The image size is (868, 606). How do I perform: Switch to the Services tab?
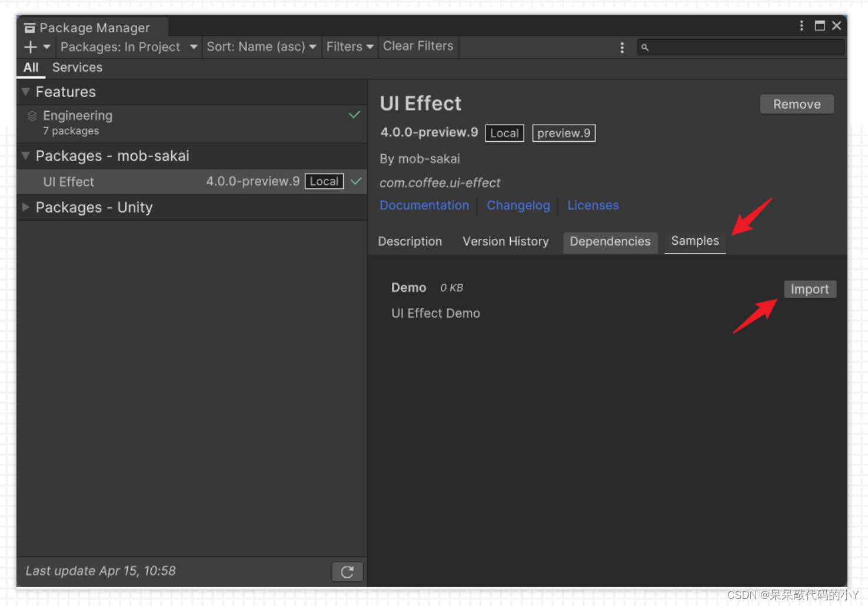(x=77, y=68)
